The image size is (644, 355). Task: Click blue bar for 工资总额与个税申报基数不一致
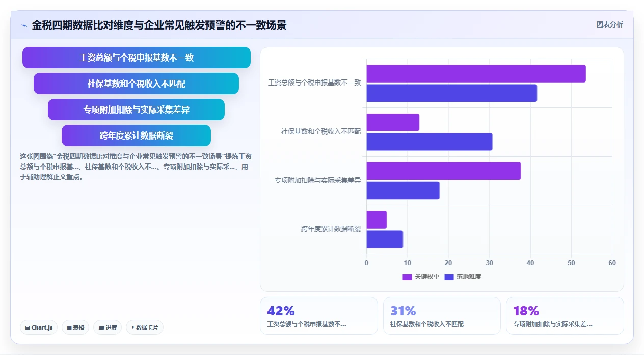(451, 93)
